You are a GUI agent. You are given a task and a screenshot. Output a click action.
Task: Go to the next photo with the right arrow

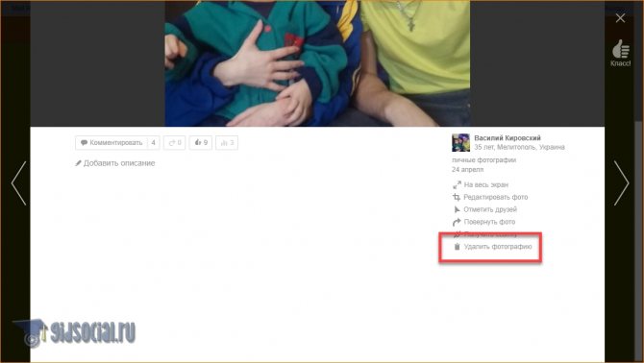tap(621, 183)
